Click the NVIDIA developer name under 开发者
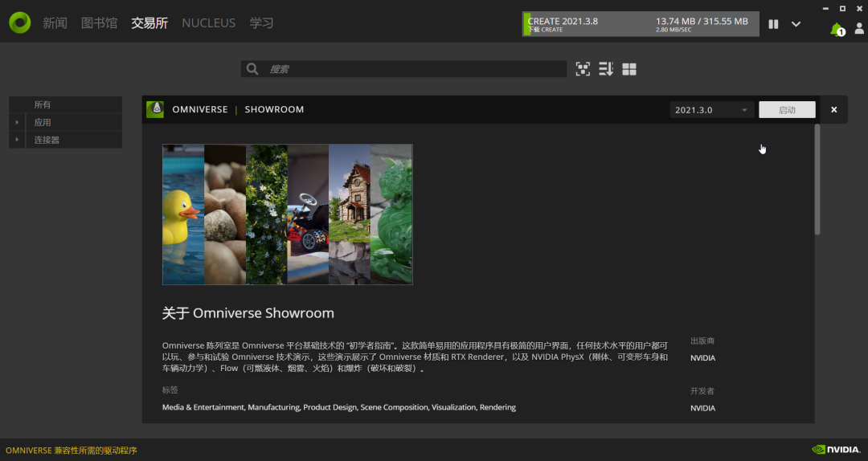This screenshot has height=461, width=868. (x=702, y=408)
